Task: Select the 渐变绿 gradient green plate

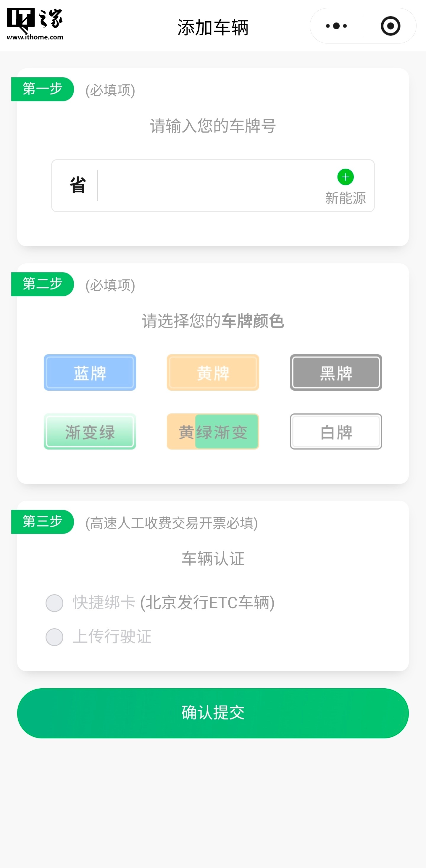Action: click(90, 432)
